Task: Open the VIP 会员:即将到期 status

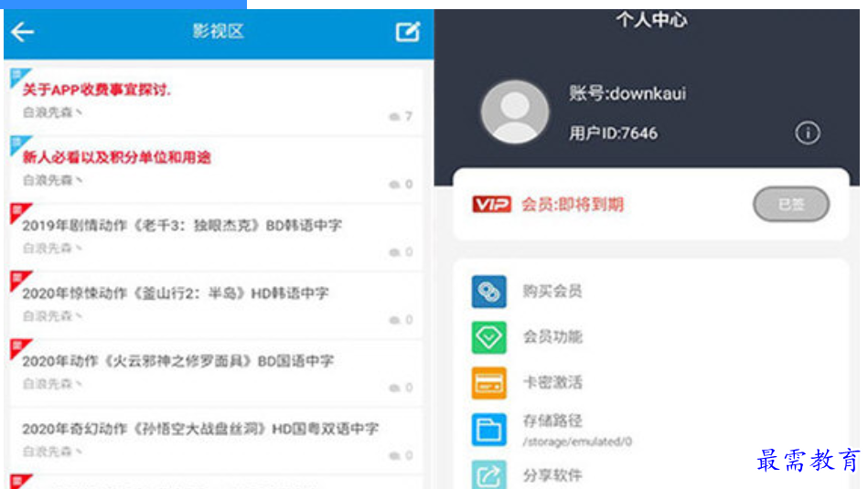Action: 548,204
